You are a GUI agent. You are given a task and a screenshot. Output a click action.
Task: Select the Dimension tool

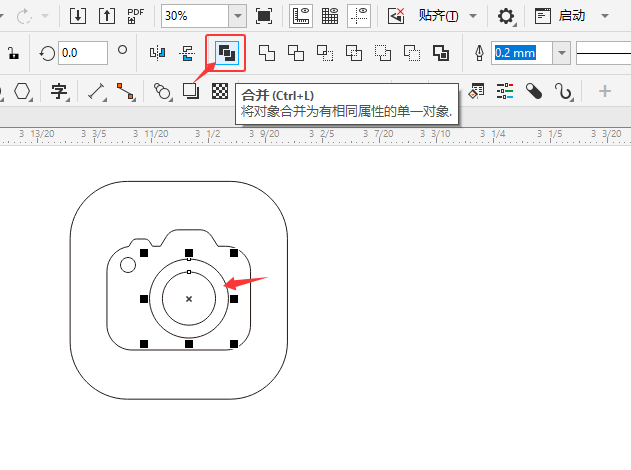click(x=97, y=91)
